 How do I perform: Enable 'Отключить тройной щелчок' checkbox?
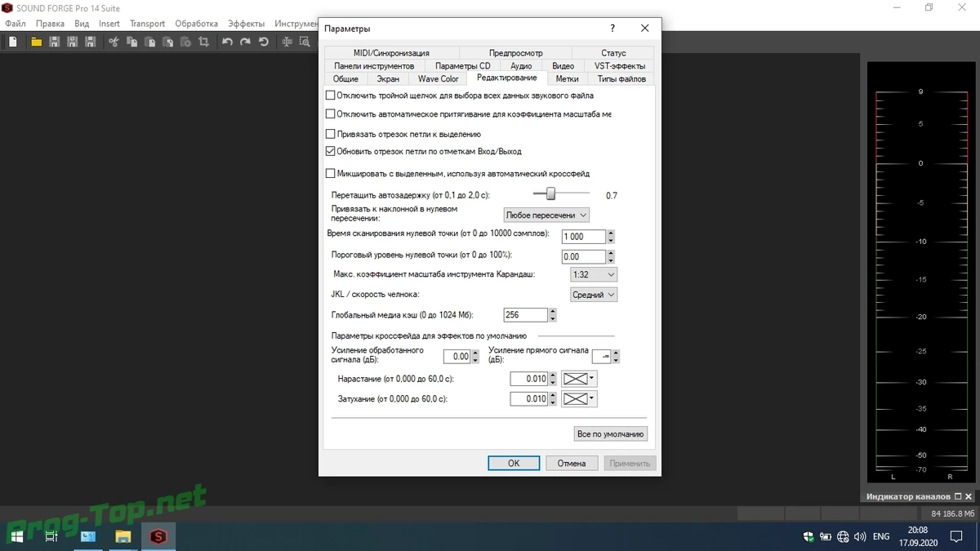(330, 96)
